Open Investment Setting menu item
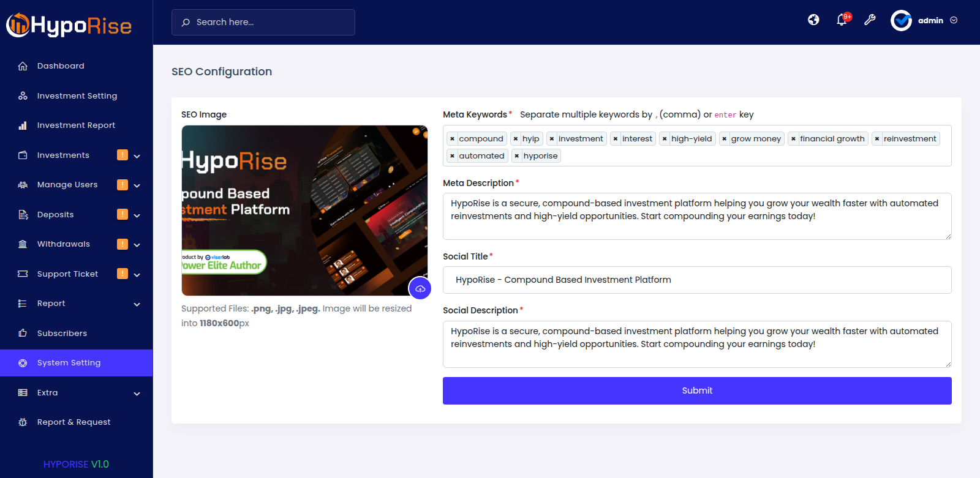Image resolution: width=980 pixels, height=478 pixels. tap(77, 96)
